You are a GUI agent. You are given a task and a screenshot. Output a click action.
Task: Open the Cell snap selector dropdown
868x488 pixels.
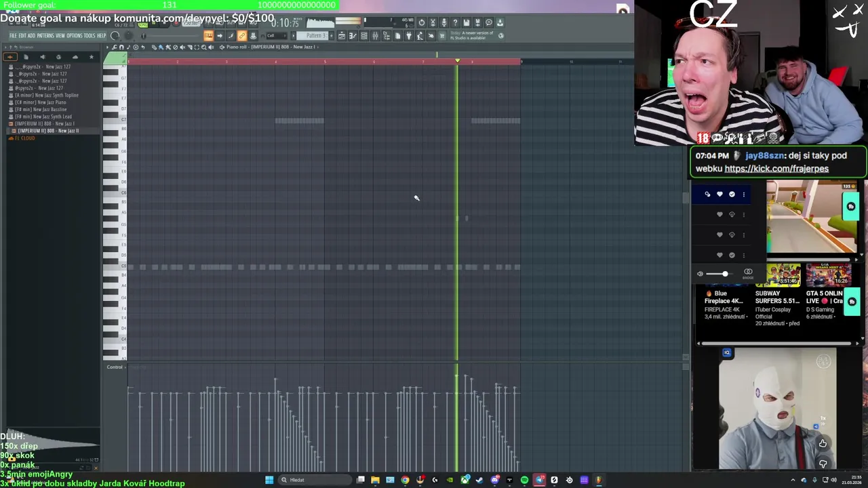[276, 35]
